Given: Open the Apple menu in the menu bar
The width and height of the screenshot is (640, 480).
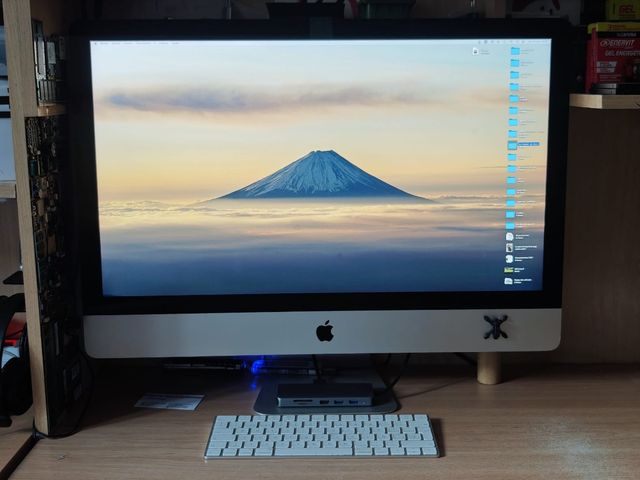Looking at the screenshot, I should [x=97, y=43].
